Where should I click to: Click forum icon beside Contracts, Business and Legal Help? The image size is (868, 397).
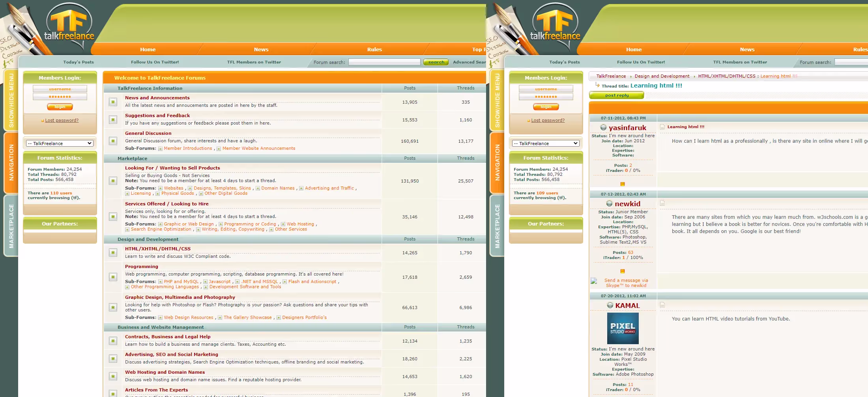(x=113, y=341)
